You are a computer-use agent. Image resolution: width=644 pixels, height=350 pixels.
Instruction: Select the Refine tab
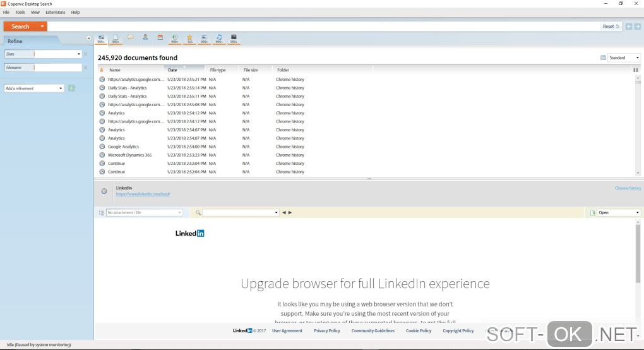(31, 41)
